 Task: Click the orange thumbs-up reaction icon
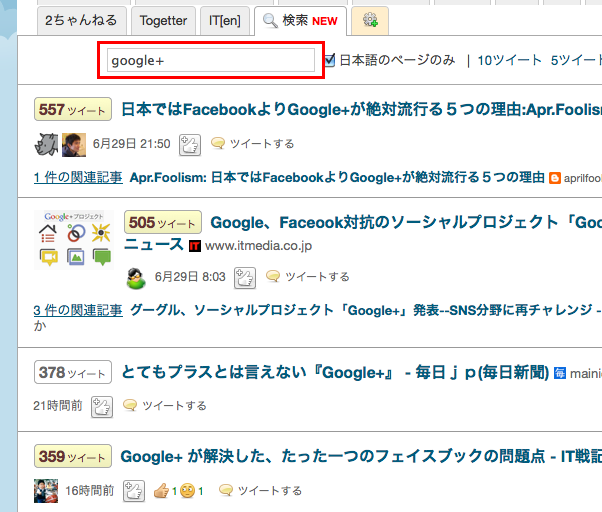pyautogui.click(x=161, y=491)
